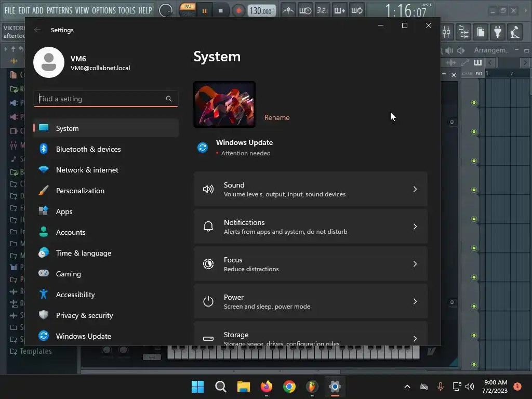This screenshot has width=532, height=399.
Task: Click in Find a setting box
Action: pyautogui.click(x=106, y=99)
